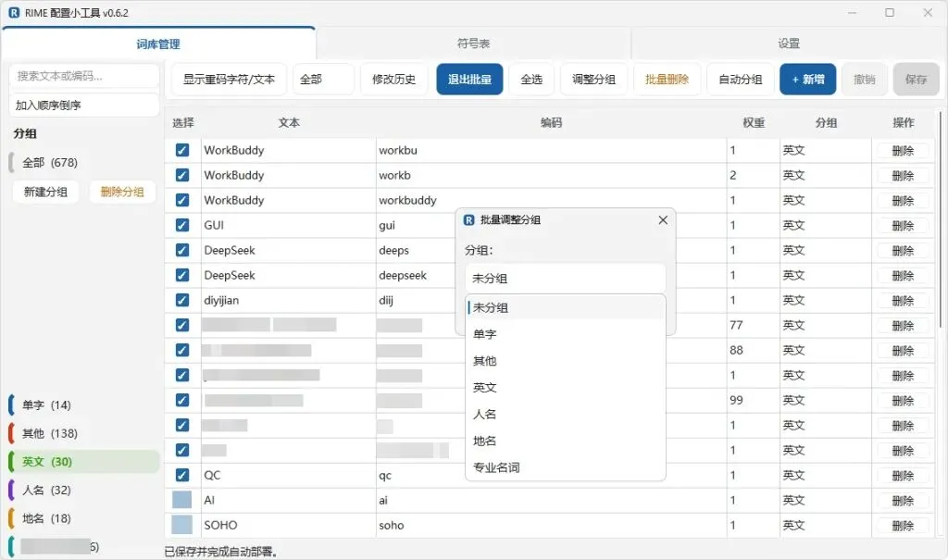Open the 分组 combo box showing 未分组

tap(566, 279)
